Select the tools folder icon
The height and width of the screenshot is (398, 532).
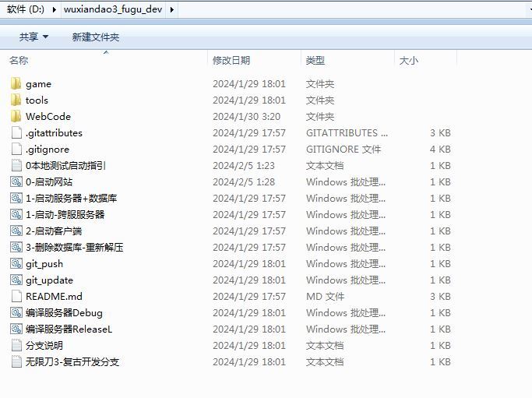(x=16, y=100)
